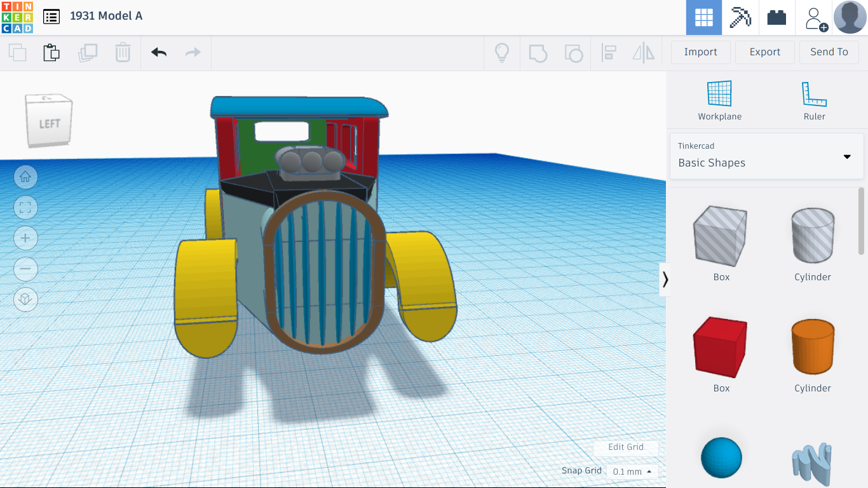The width and height of the screenshot is (868, 488).
Task: Switch to 3D design grid view
Action: (x=704, y=17)
